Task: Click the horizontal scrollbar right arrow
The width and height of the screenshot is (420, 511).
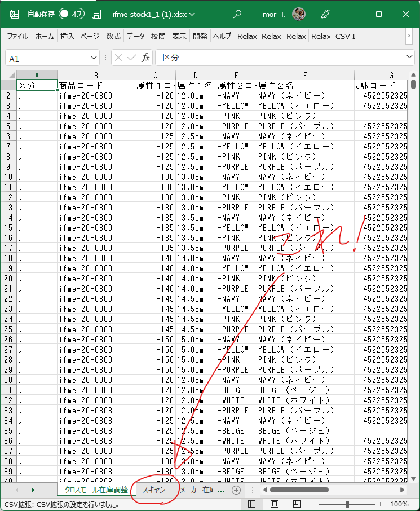Action: click(x=403, y=490)
